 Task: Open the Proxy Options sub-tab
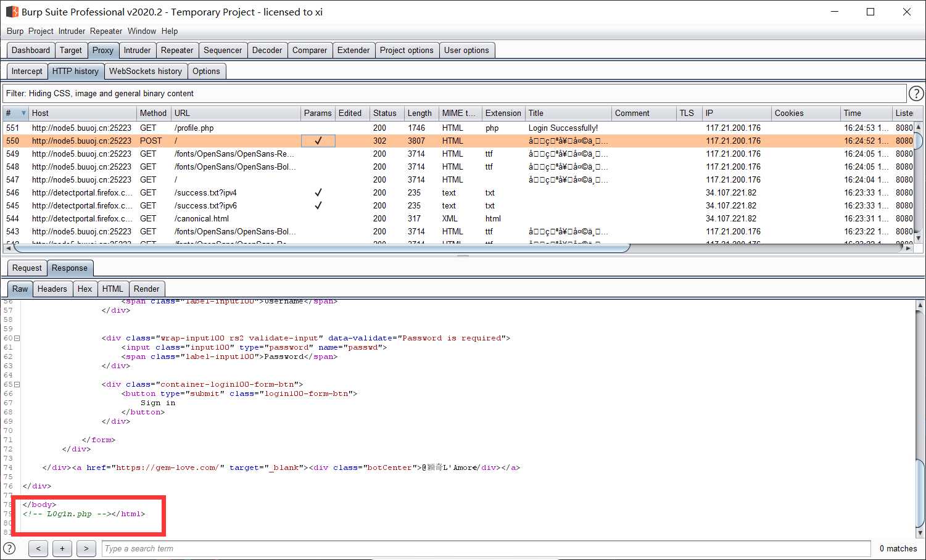206,71
